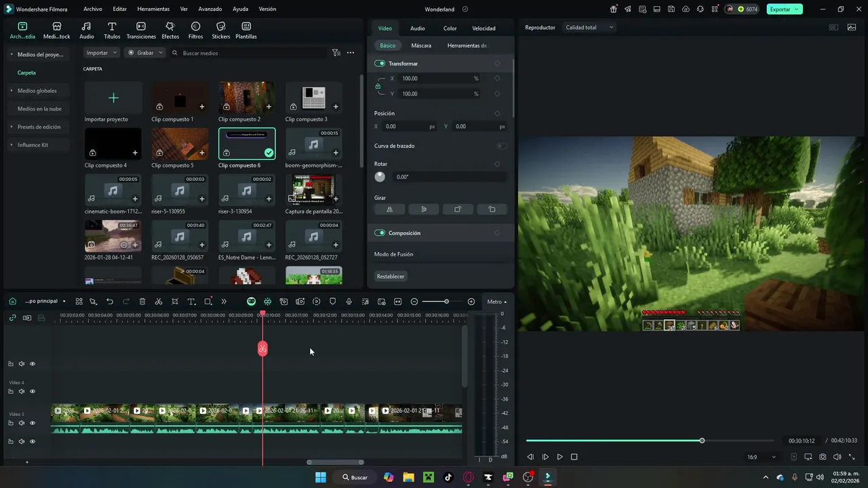Open the 16:9 aspect ratio dropdown
Image resolution: width=868 pixels, height=488 pixels.
pyautogui.click(x=760, y=457)
